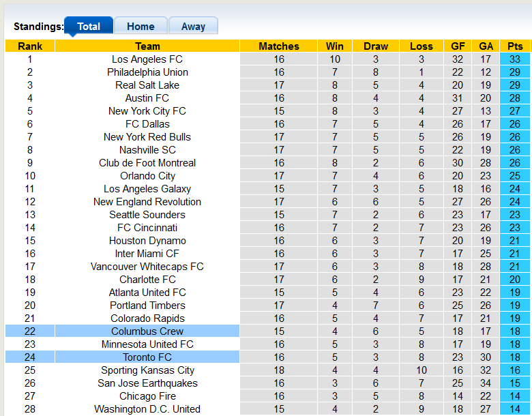Open Los Angeles FC team link
This screenshot has width=532, height=416.
[147, 59]
